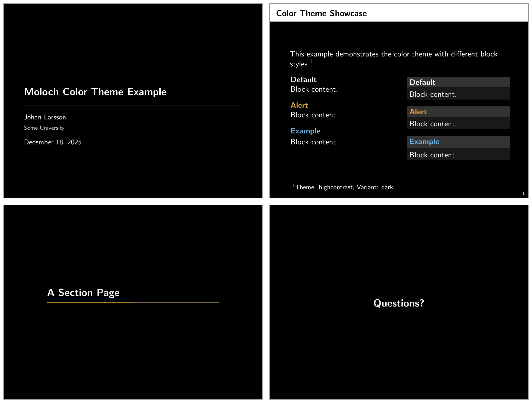Select the plain blue "Example" block title
Viewport: 532px width, 403px height.
tap(305, 131)
